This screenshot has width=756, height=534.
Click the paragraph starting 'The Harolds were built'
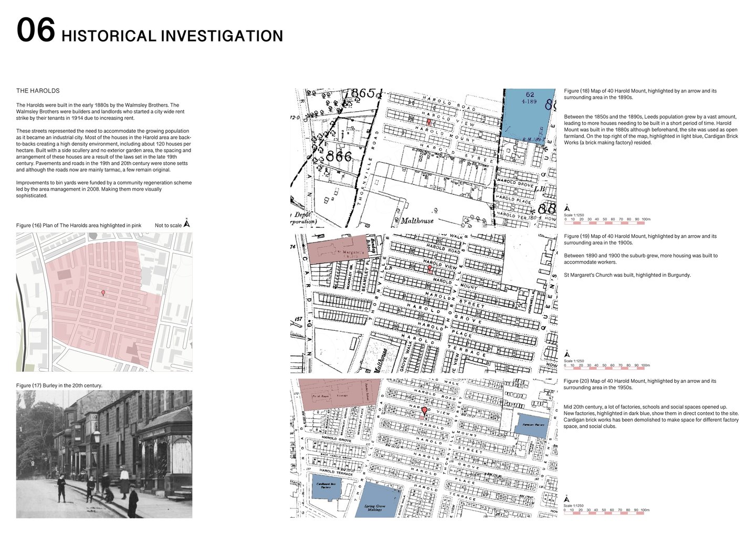pos(100,111)
